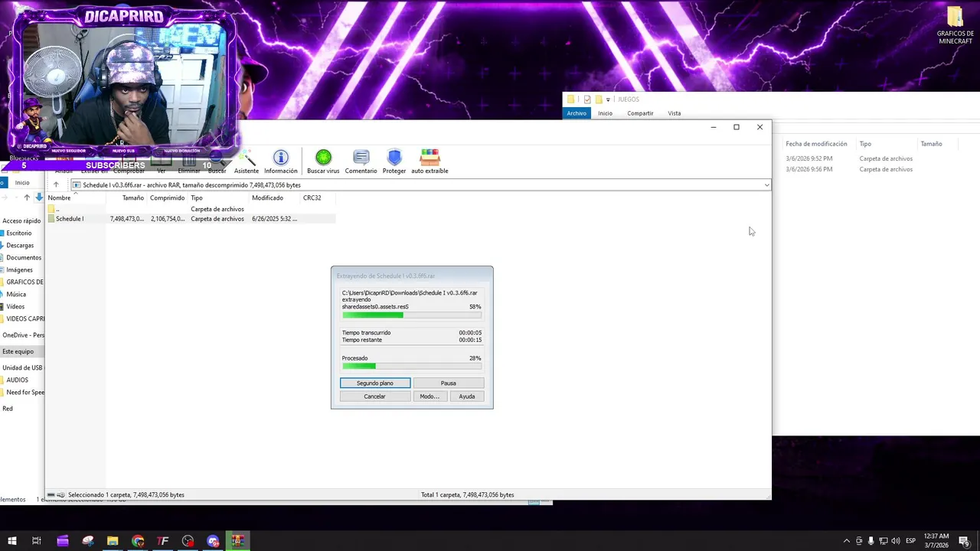Switch to Compartir tab in JUEGOS window
This screenshot has height=551, width=980.
pyautogui.click(x=640, y=113)
